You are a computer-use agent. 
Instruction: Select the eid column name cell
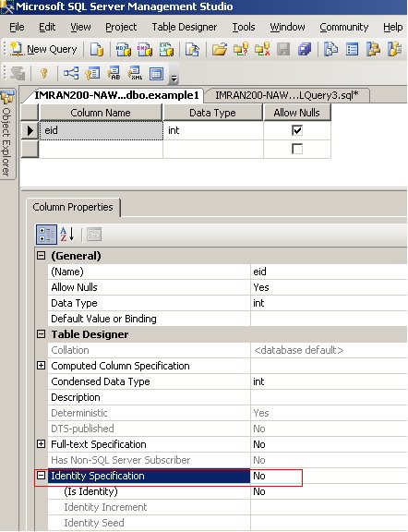pos(101,130)
